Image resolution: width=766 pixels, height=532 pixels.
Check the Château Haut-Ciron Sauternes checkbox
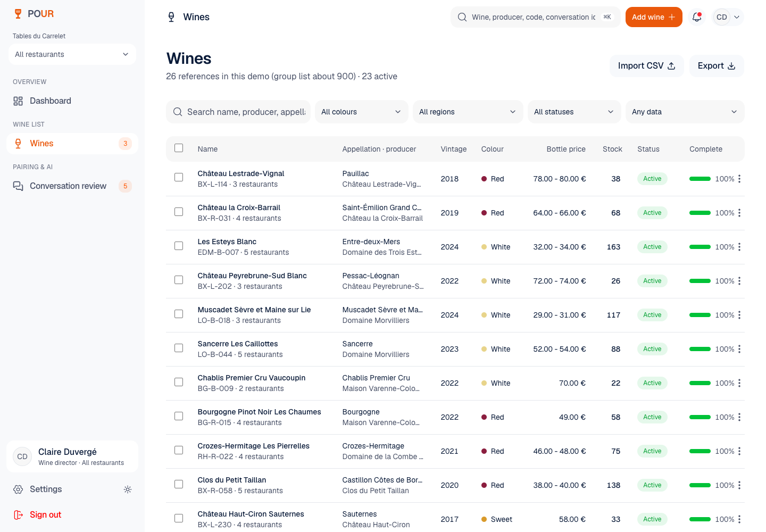[179, 518]
